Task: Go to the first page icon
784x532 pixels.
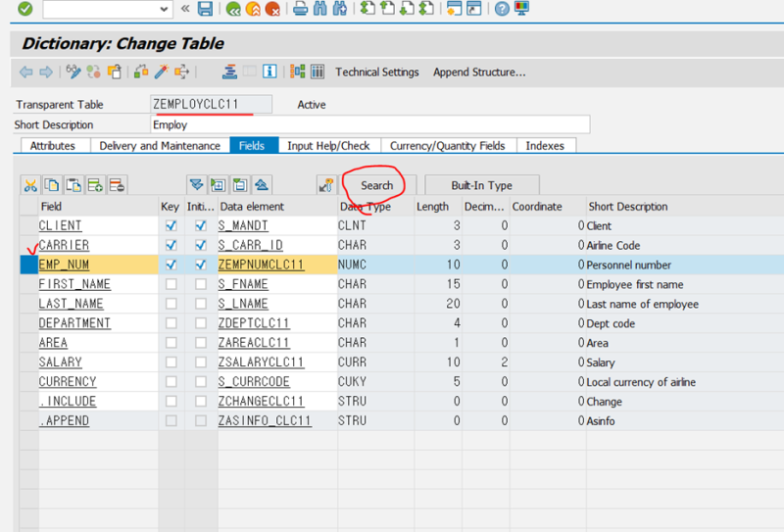Action: coord(368,9)
